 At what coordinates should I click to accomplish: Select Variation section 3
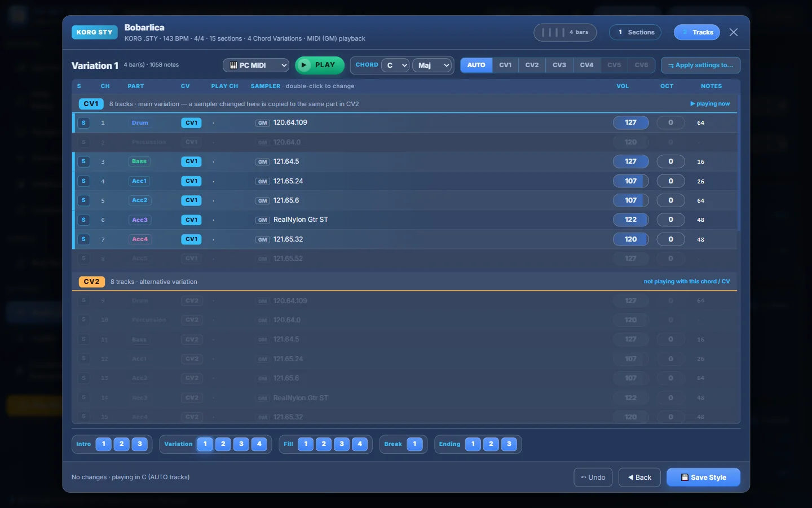click(x=241, y=444)
